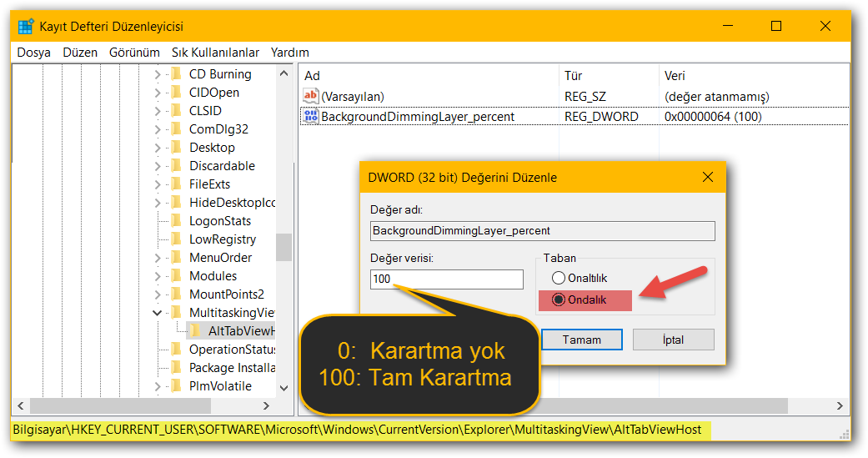The width and height of the screenshot is (868, 458).
Task: Click the Tamam button
Action: [581, 340]
